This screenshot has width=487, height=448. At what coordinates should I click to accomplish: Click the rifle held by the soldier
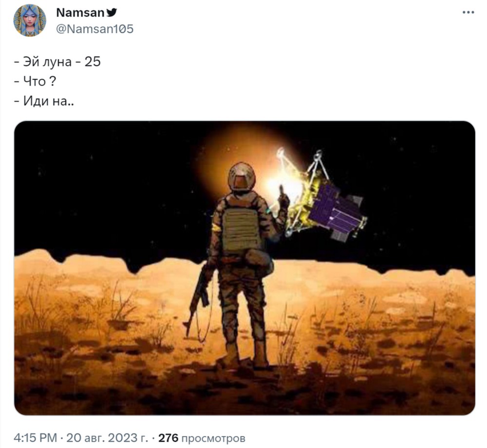coord(199,298)
